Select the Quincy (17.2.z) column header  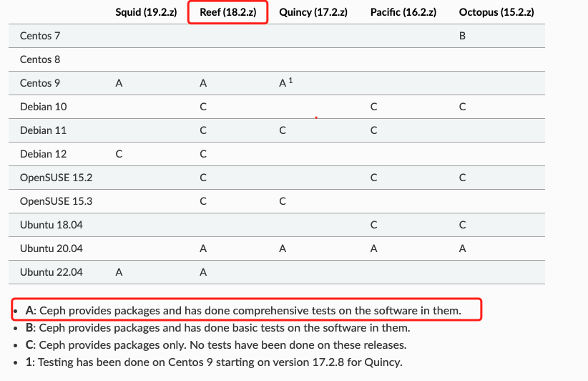point(313,12)
